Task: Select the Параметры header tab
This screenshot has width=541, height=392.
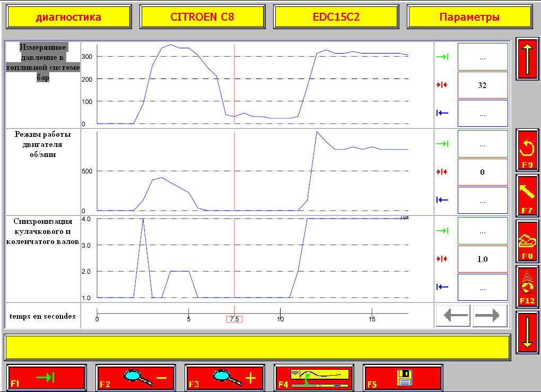Action: coord(469,17)
